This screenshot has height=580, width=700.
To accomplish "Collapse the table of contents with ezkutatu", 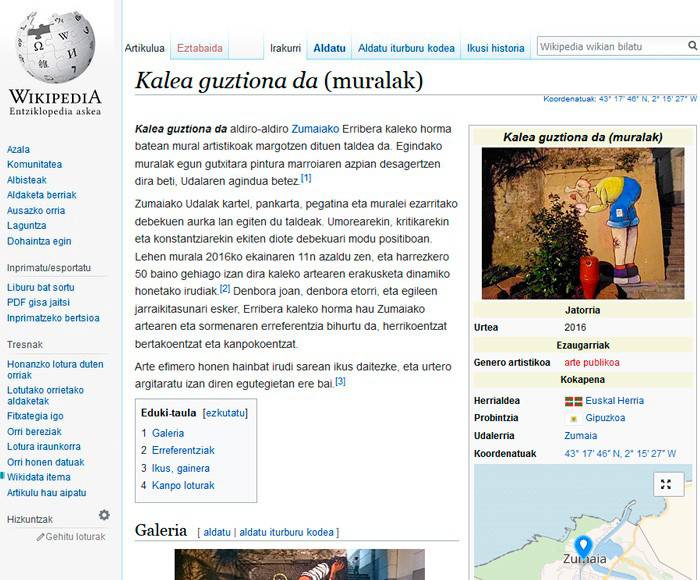I will (x=225, y=413).
